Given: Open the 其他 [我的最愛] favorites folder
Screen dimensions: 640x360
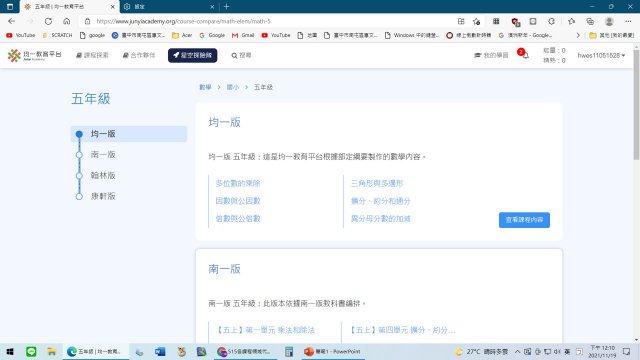Looking at the screenshot, I should tap(611, 36).
